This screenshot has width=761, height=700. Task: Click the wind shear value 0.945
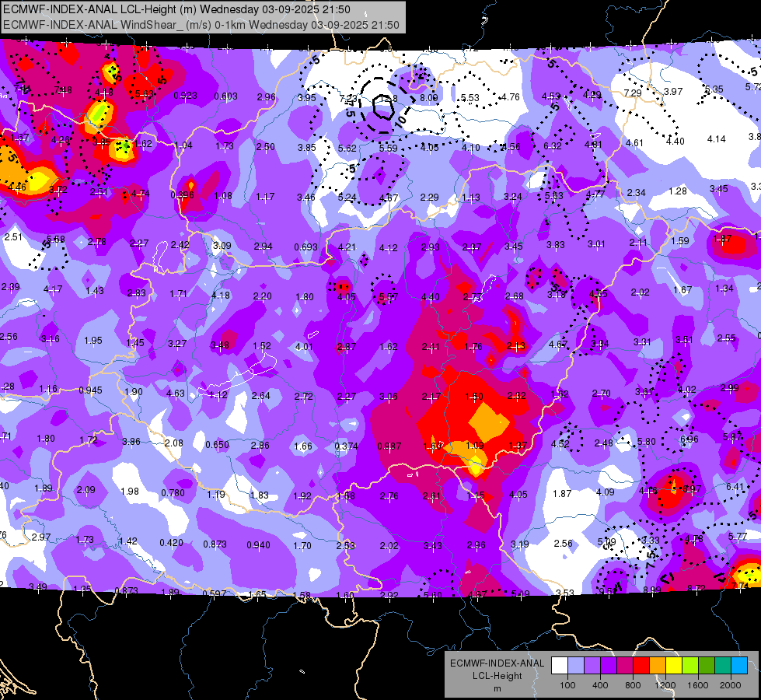pyautogui.click(x=90, y=390)
